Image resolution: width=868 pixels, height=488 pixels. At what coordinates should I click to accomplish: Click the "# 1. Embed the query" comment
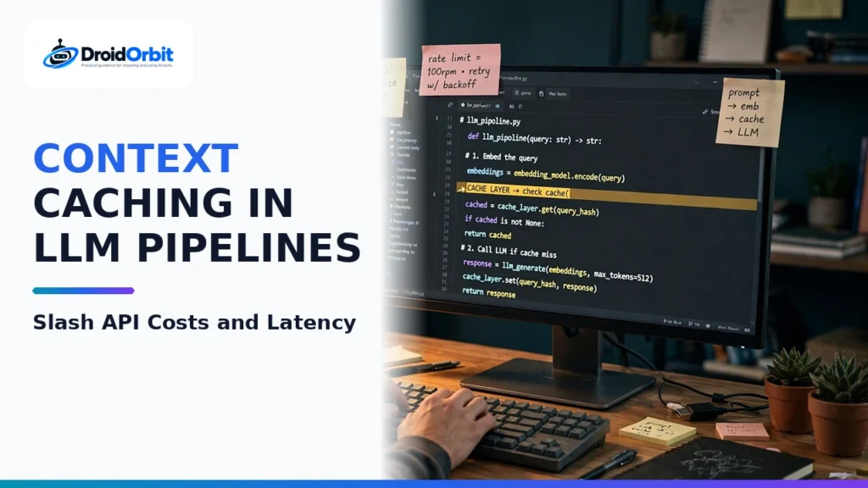(x=501, y=157)
